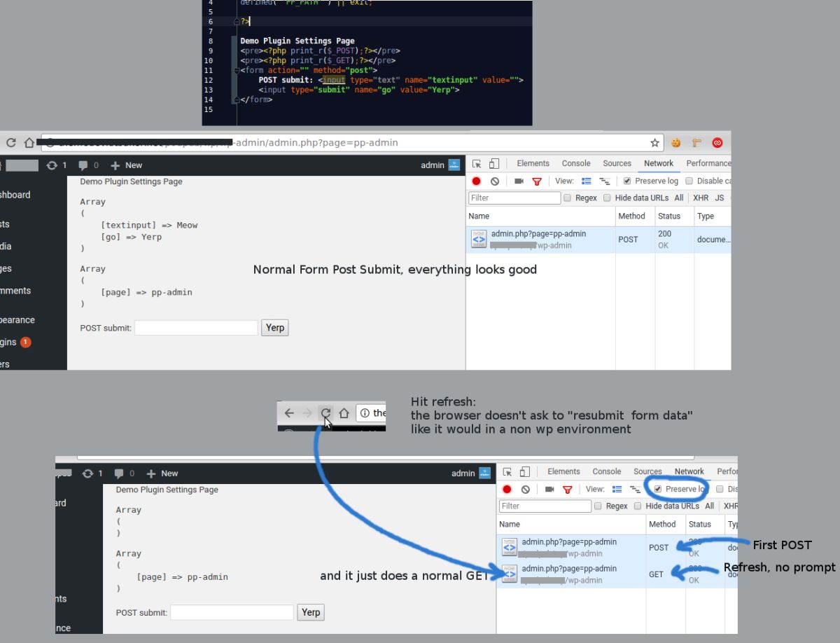Click Yerp submit button in upper page
Viewport: 840px width, 643px height.
click(x=275, y=327)
